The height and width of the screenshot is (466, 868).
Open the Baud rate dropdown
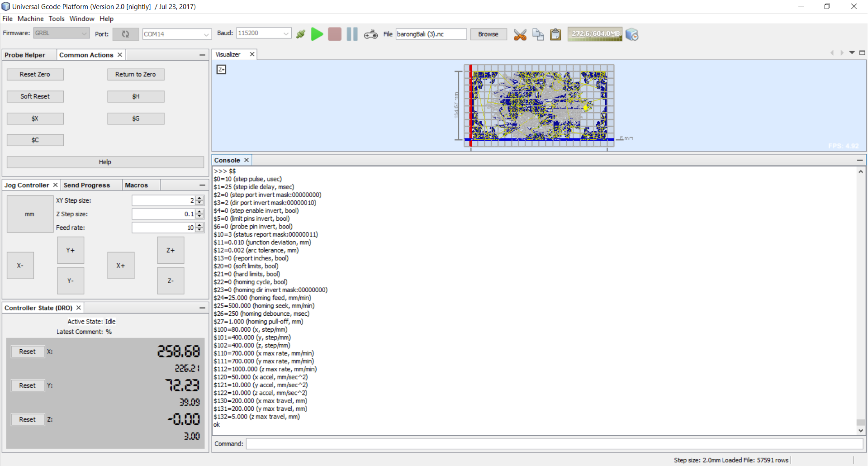[x=264, y=33]
